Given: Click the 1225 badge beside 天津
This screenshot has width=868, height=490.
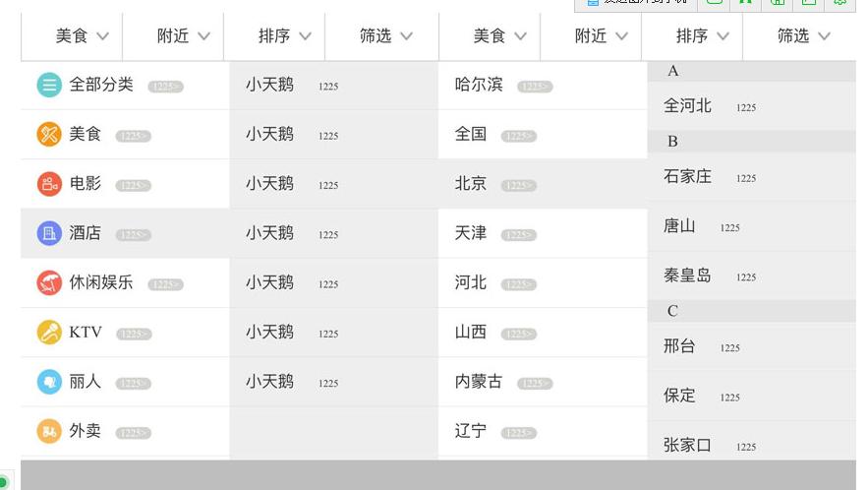Looking at the screenshot, I should 519,235.
